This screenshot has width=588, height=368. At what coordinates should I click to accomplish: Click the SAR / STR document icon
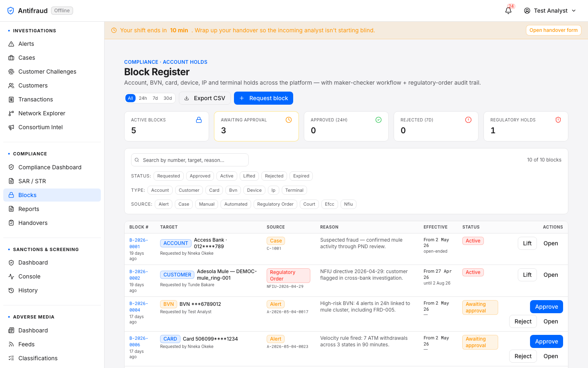point(11,181)
